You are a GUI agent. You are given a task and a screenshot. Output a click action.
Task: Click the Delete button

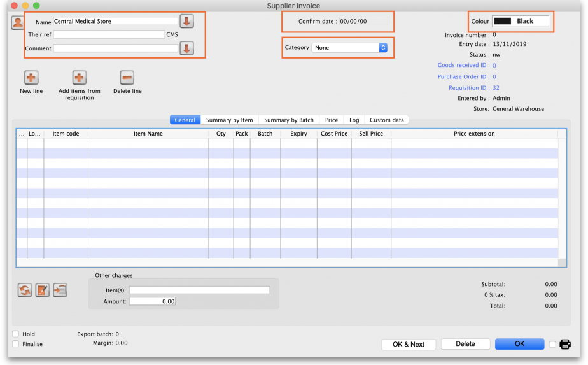tap(465, 344)
